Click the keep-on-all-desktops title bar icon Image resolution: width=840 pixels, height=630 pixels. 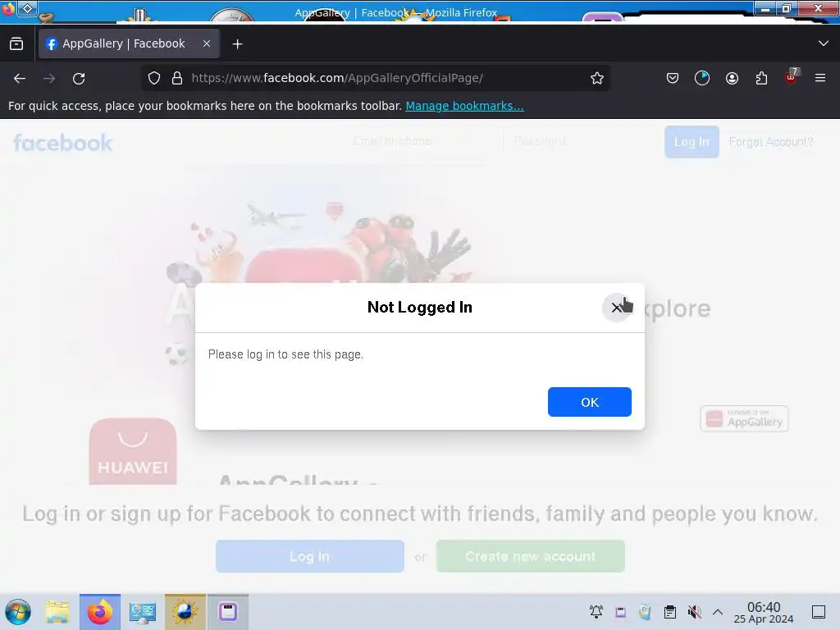pos(27,8)
